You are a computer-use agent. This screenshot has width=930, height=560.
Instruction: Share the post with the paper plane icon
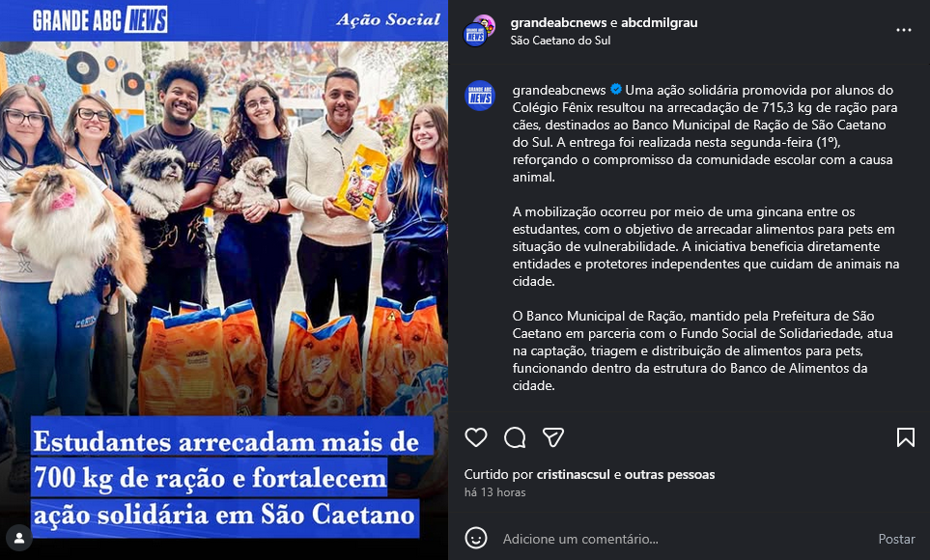552,437
